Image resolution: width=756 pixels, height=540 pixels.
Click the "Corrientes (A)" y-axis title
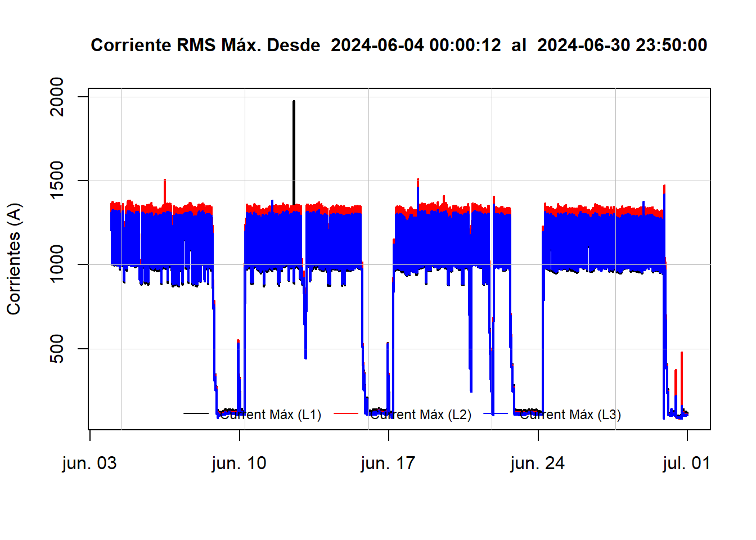click(x=13, y=259)
